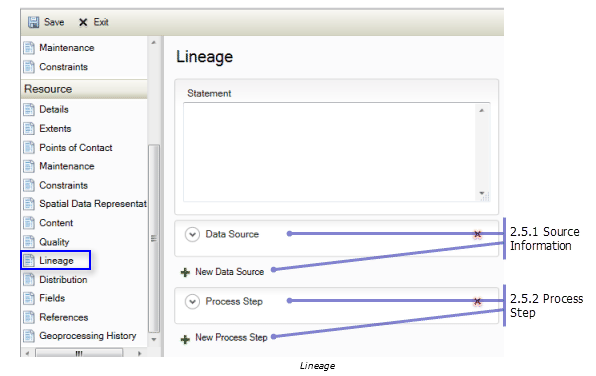Click the Save floppy disk icon
The width and height of the screenshot is (596, 376).
tap(33, 22)
